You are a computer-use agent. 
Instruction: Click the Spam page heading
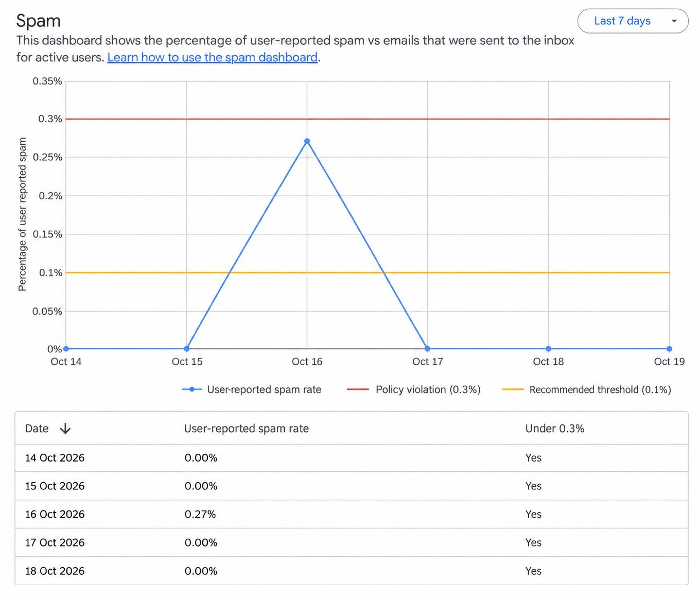click(x=39, y=21)
